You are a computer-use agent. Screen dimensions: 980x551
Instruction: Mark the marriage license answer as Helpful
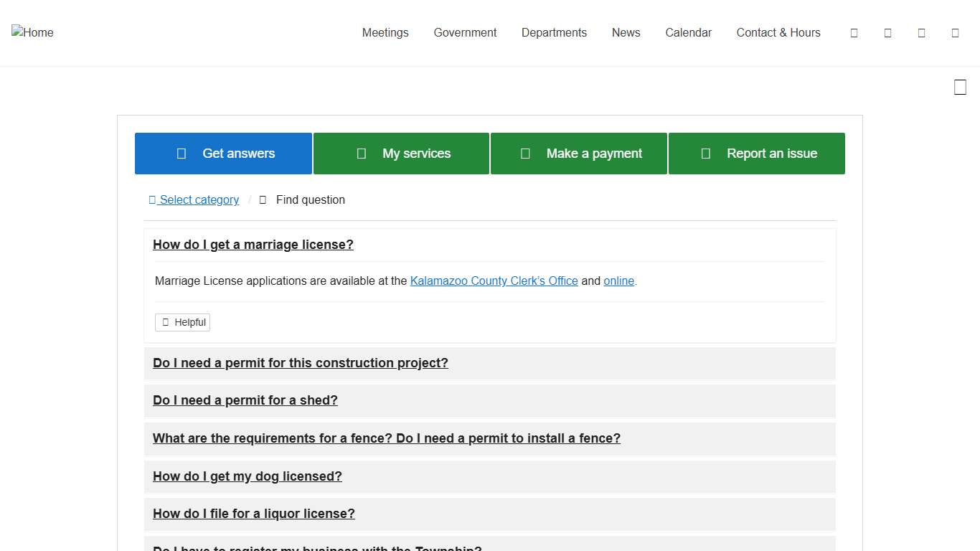[x=183, y=323]
